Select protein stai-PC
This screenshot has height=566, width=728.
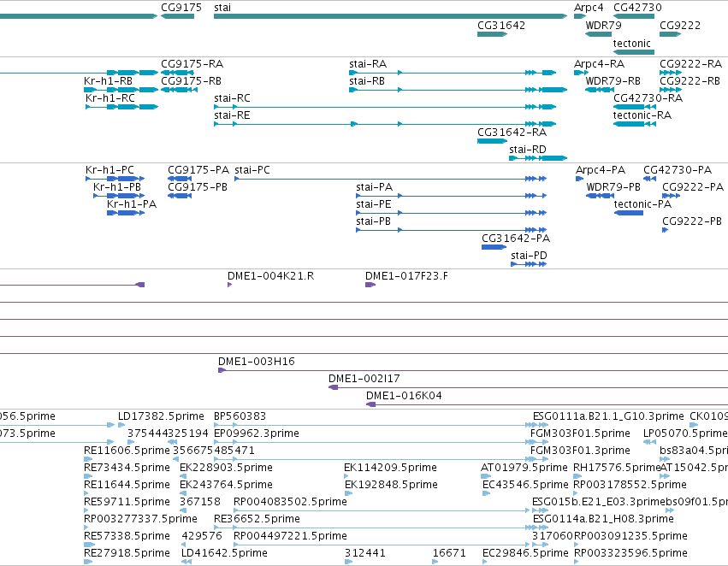click(390, 179)
